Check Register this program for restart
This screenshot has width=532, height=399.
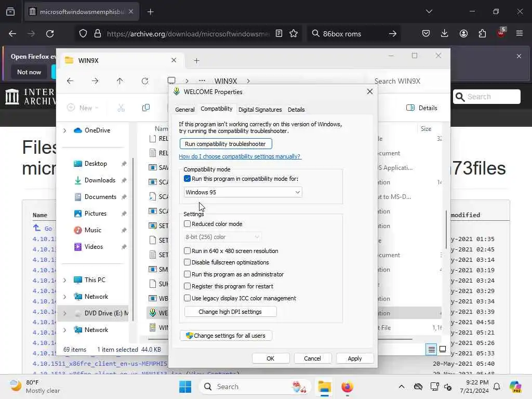(x=187, y=286)
